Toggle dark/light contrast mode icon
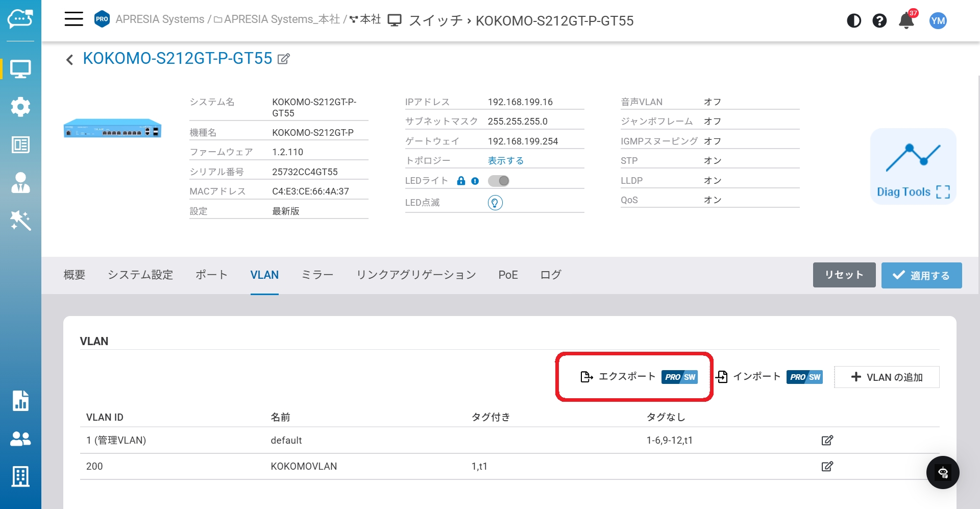980x509 pixels. pyautogui.click(x=853, y=21)
